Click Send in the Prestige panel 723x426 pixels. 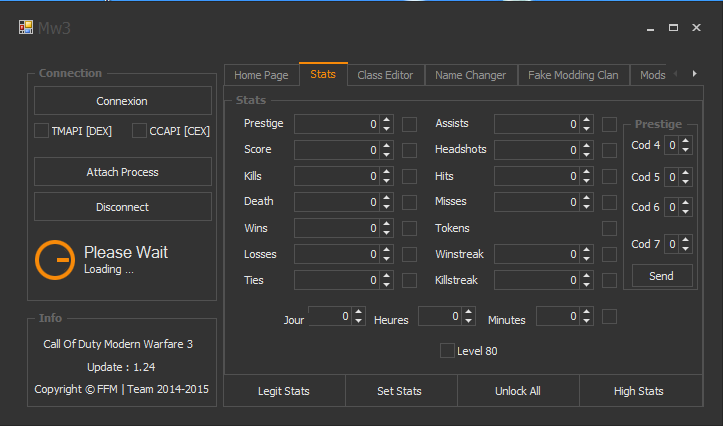click(x=662, y=276)
